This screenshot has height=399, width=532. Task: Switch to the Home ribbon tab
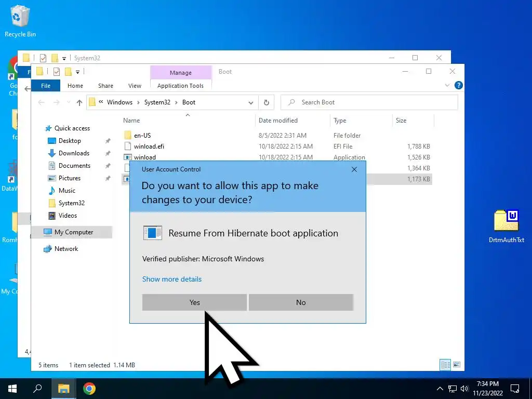pos(75,86)
